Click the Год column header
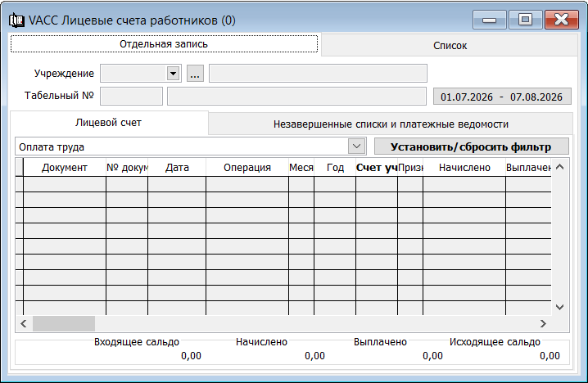Viewport: 588px width, 383px height. (x=335, y=168)
